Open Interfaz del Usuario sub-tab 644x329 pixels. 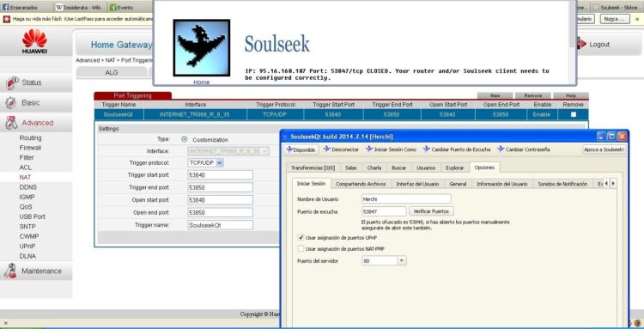[x=417, y=184]
